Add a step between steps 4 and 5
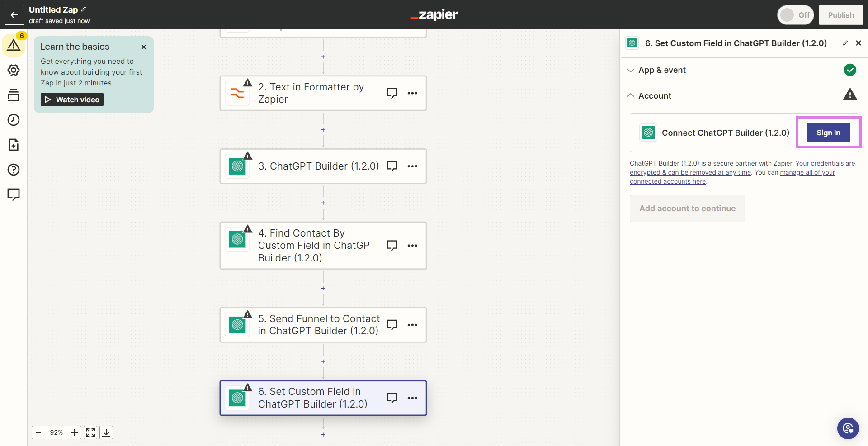The height and width of the screenshot is (446, 868). [323, 289]
